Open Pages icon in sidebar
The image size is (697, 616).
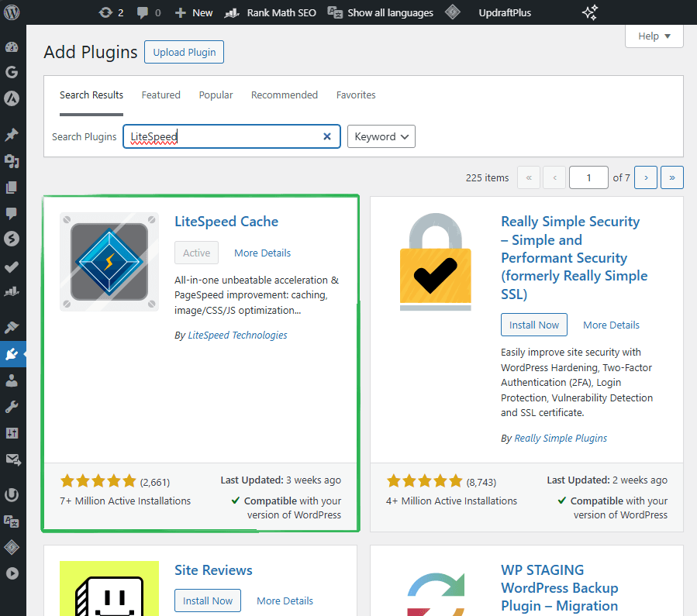point(12,187)
